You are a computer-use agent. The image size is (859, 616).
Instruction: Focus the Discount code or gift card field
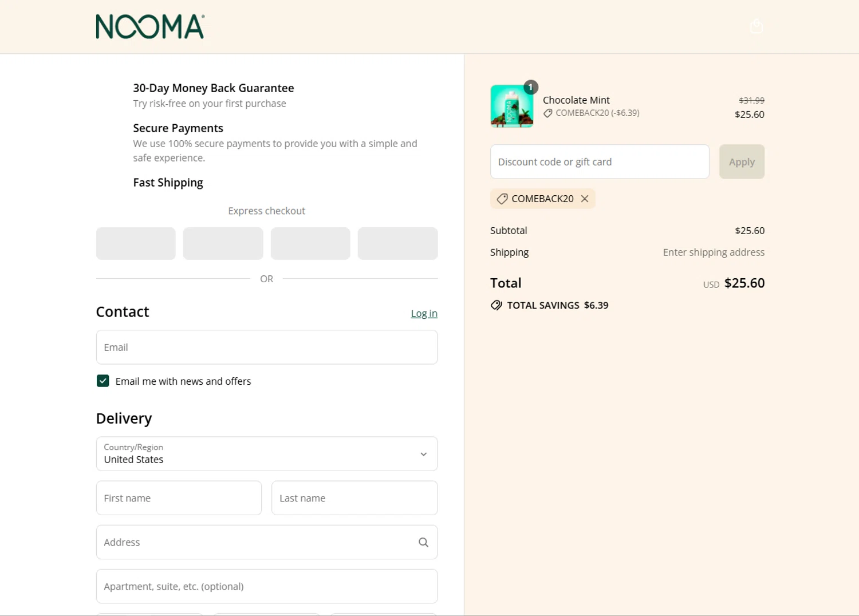tap(600, 161)
